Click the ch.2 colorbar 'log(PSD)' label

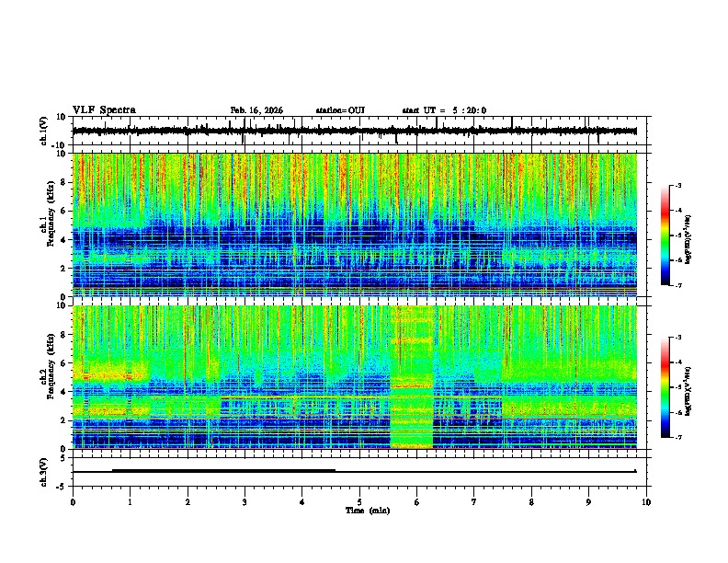(688, 391)
